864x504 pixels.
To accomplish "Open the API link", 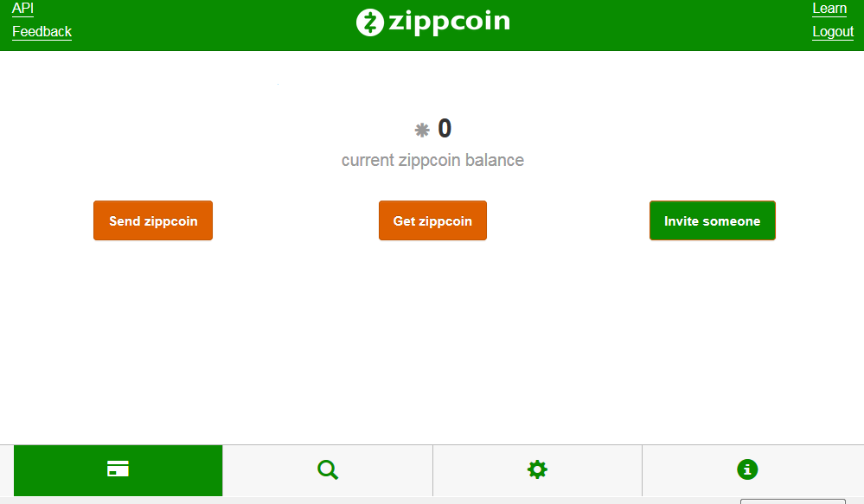I will (23, 9).
